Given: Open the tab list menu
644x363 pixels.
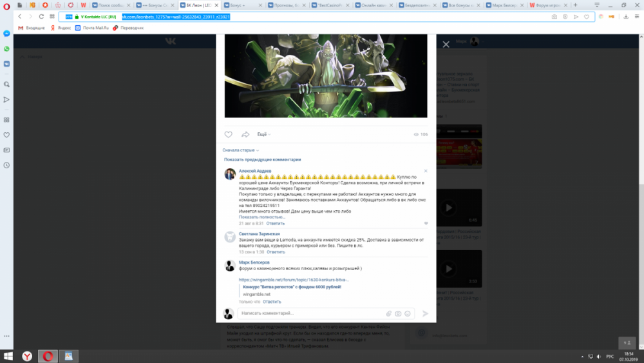Looking at the screenshot, I should pos(597,5).
